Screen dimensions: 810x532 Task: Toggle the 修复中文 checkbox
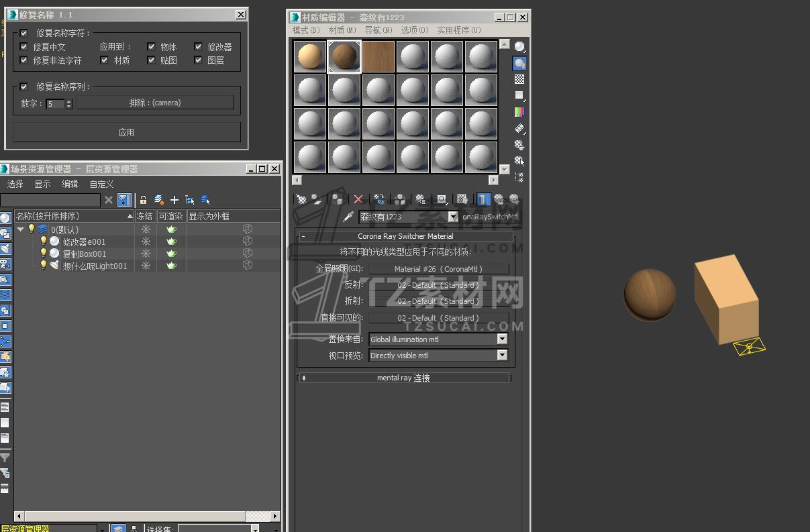click(24, 47)
